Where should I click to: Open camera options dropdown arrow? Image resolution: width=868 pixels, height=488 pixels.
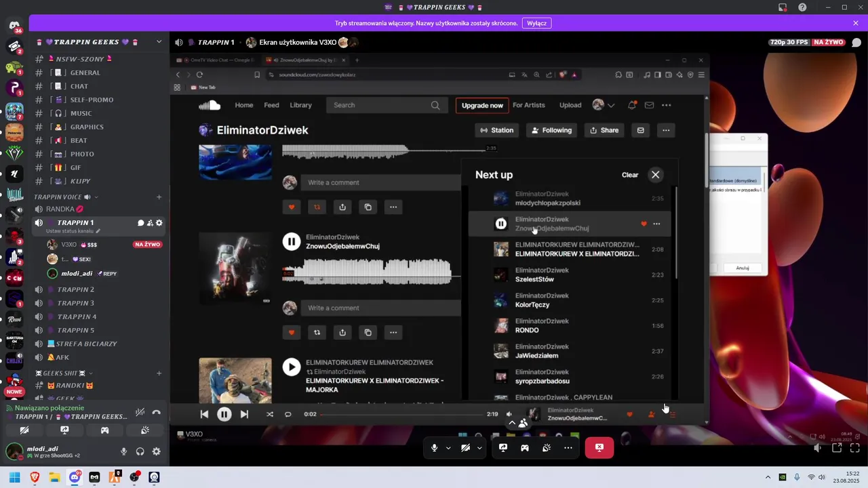coord(479,448)
